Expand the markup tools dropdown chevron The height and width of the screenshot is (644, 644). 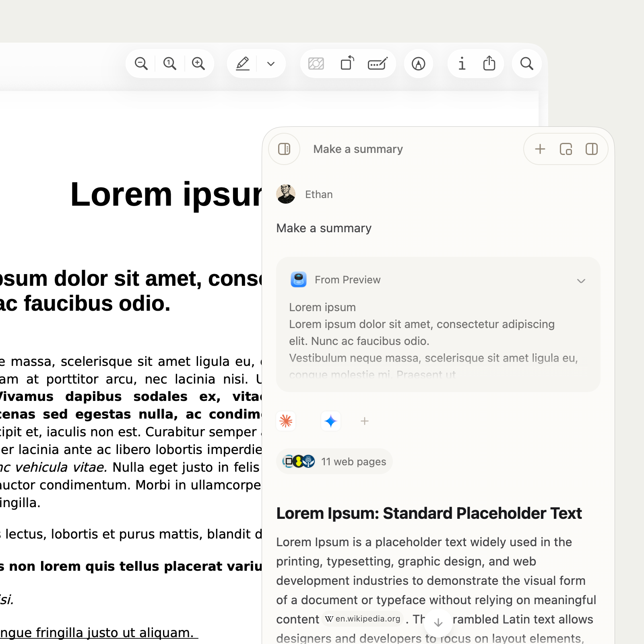point(270,63)
